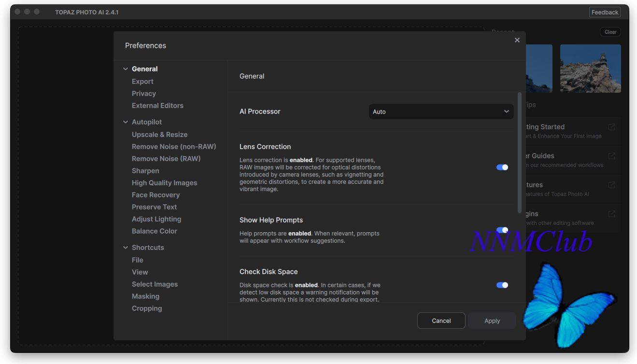Open File shortcuts
The width and height of the screenshot is (637, 364).
(x=138, y=260)
